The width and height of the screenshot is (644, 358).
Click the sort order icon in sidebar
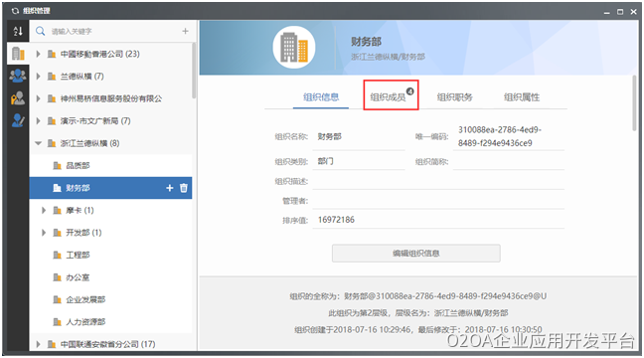click(x=18, y=31)
